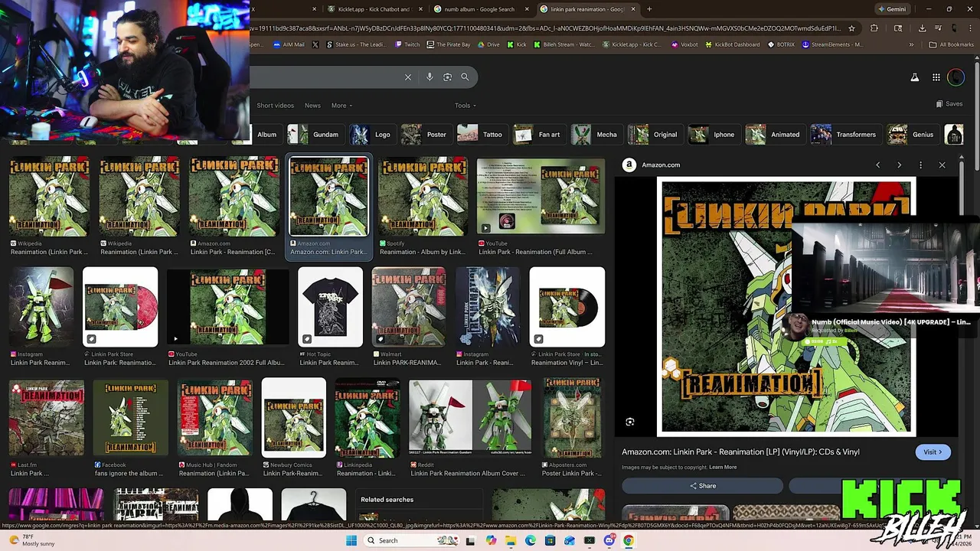Screen dimensions: 980x551
Task: Open Google Lens search by image
Action: (x=447, y=77)
